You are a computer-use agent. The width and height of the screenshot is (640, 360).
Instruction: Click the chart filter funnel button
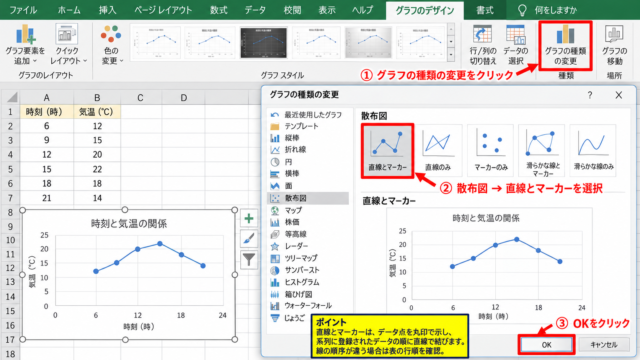pos(249,259)
